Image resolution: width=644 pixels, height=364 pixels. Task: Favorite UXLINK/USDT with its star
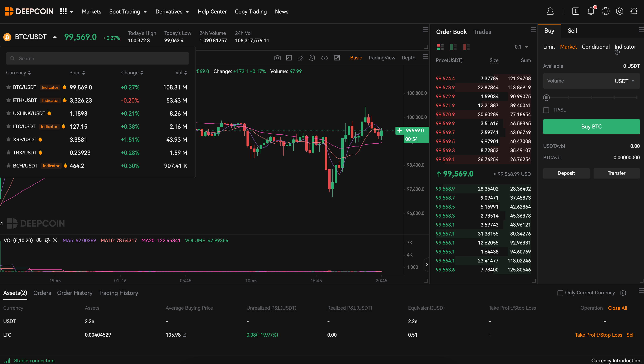(9, 113)
